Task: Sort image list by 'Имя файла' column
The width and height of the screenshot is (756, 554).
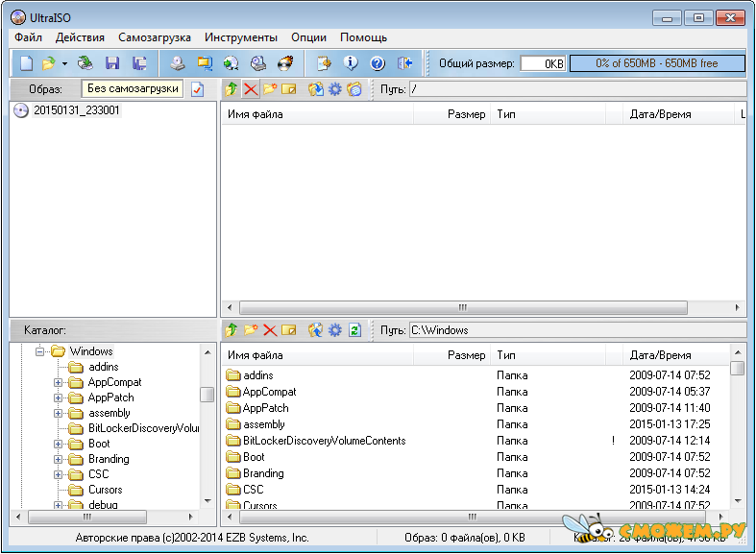Action: coord(317,114)
